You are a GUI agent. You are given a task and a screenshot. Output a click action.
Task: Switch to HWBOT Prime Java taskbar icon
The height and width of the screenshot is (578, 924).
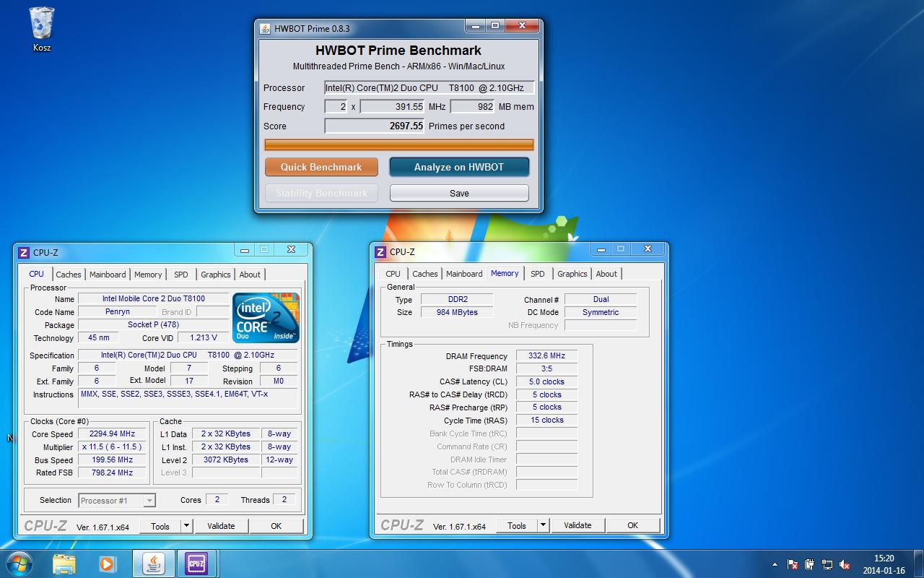(x=153, y=564)
